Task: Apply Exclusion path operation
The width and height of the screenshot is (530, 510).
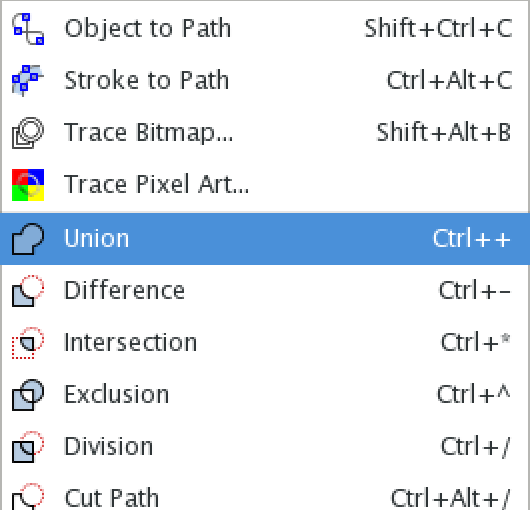Action: pyautogui.click(x=265, y=395)
